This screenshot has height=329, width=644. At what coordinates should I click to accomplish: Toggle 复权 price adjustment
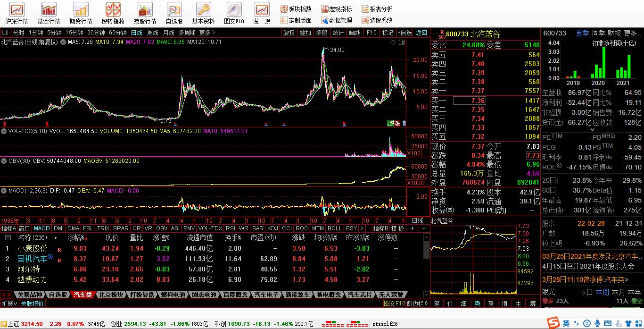(289, 33)
